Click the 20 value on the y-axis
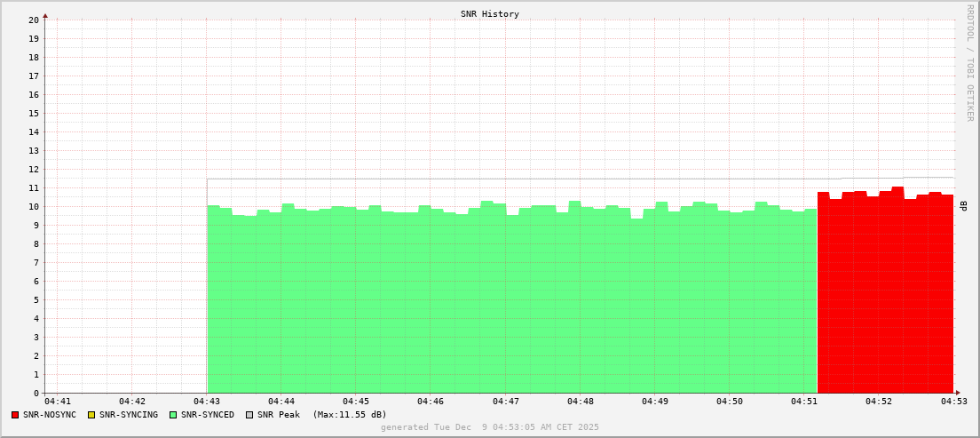 [x=34, y=20]
